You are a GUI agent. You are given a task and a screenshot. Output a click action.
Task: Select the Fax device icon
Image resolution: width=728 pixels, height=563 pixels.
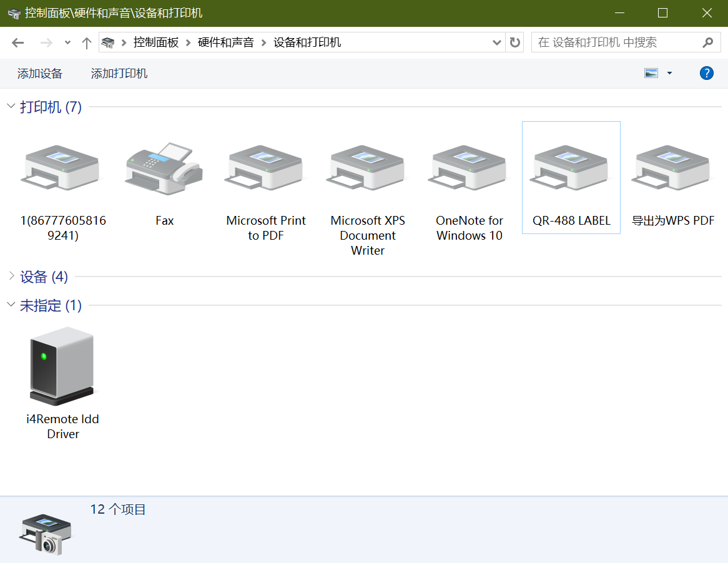[164, 168]
